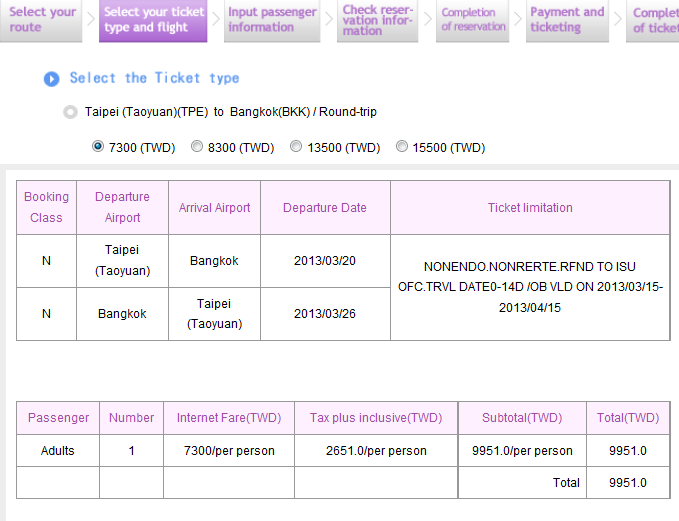679x521 pixels.
Task: Click the Total label in the bottom row
Action: point(566,483)
